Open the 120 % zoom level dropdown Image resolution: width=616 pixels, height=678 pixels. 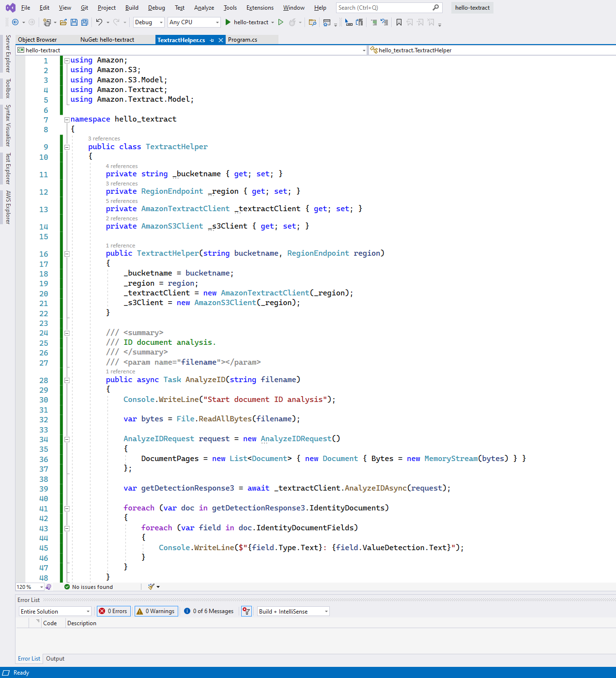tap(30, 586)
